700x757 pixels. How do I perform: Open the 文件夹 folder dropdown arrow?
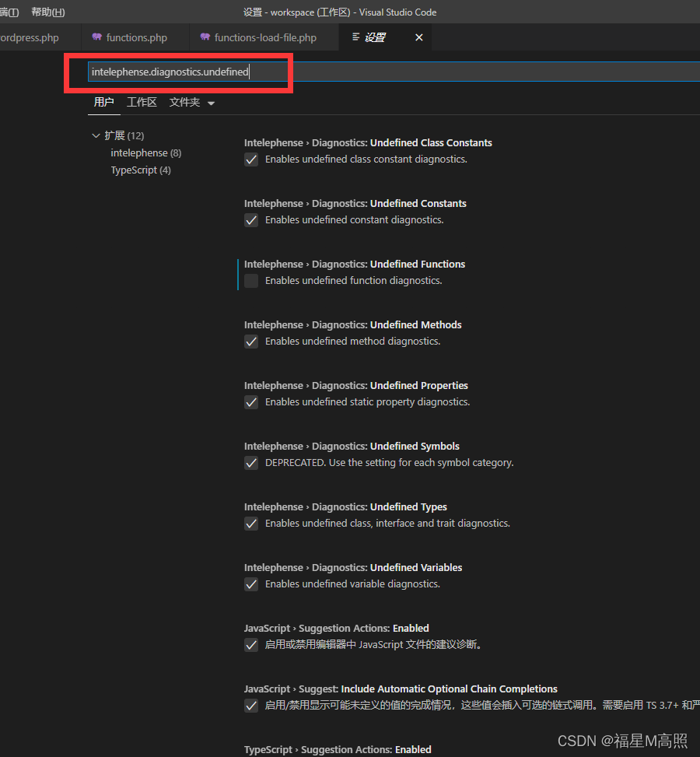[x=211, y=103]
